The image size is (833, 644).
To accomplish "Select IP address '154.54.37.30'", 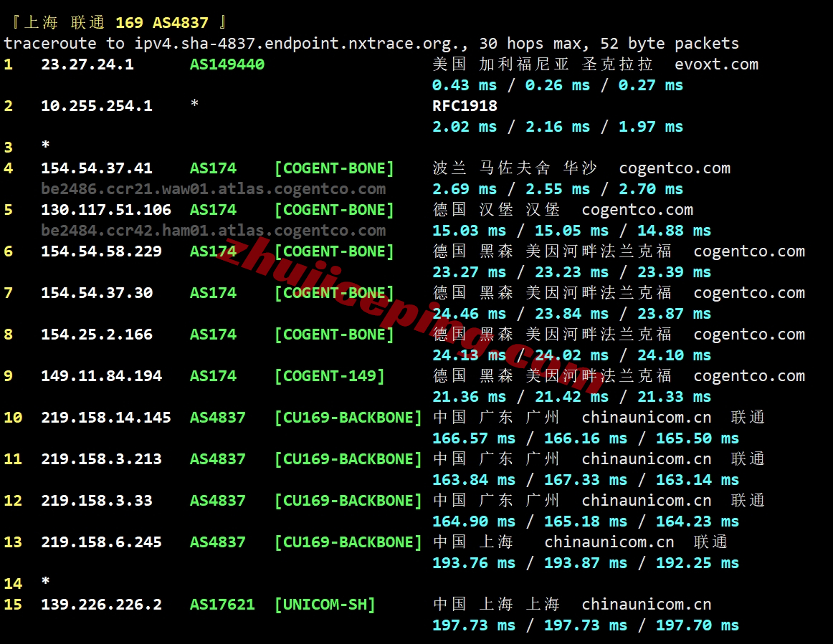I will point(97,293).
